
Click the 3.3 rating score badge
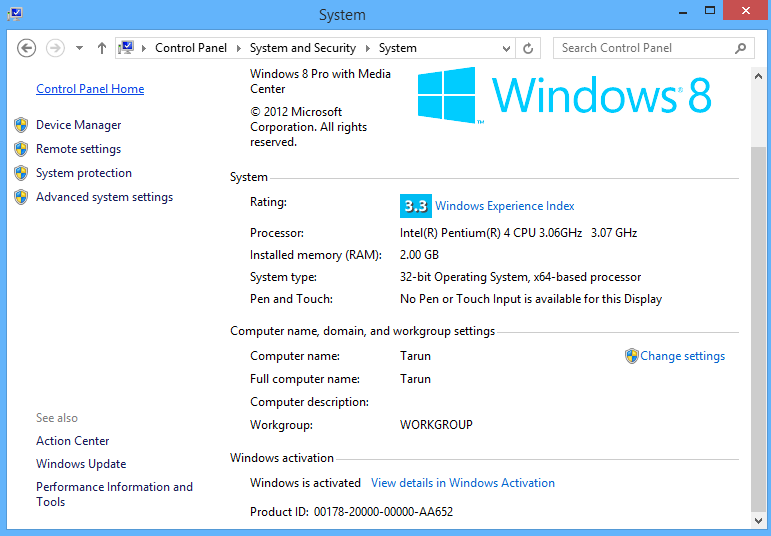(415, 206)
